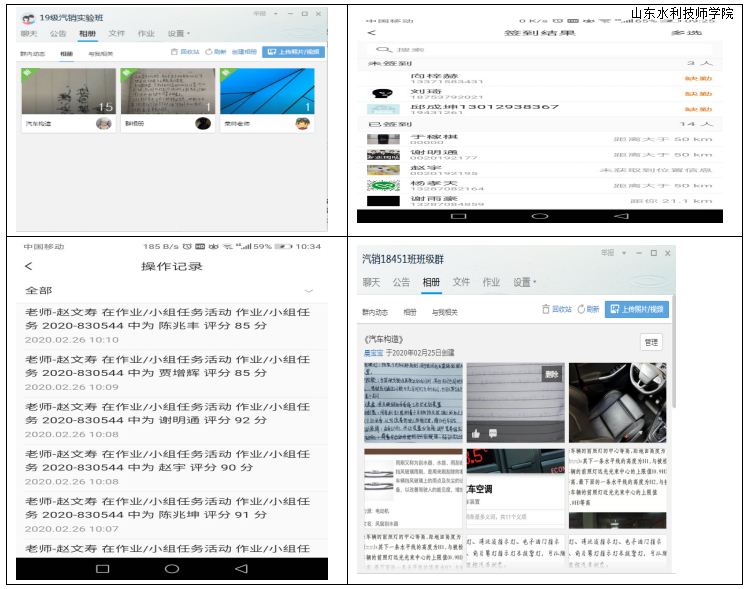Image resolution: width=748 pixels, height=589 pixels.
Task: Tap recent apps square on 签到结果 phone
Action: [458, 216]
